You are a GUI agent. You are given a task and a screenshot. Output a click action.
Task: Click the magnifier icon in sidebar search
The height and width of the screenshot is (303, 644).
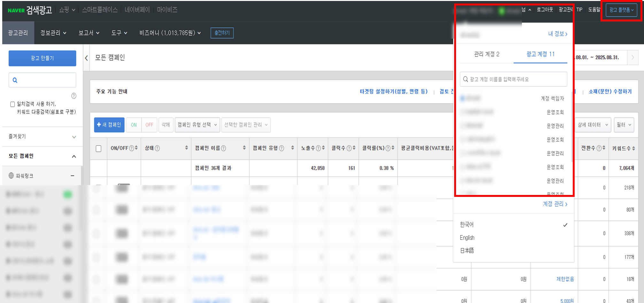15,80
